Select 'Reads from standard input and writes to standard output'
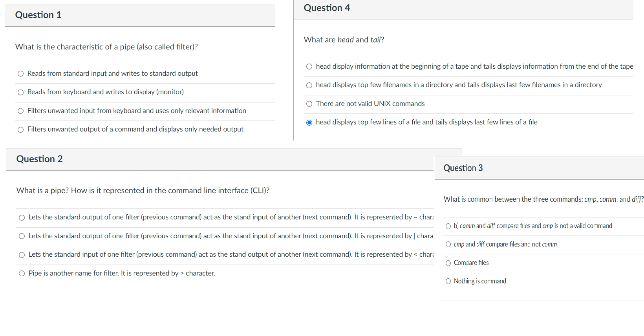 pyautogui.click(x=21, y=74)
